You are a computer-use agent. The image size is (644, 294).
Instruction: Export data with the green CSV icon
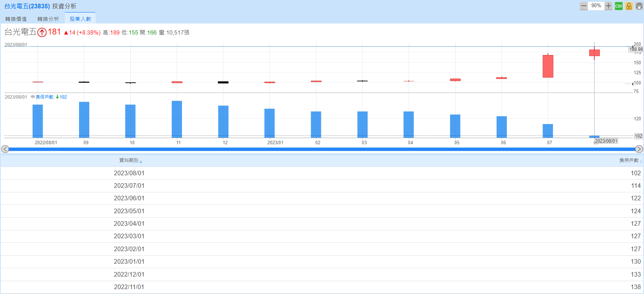pos(619,6)
